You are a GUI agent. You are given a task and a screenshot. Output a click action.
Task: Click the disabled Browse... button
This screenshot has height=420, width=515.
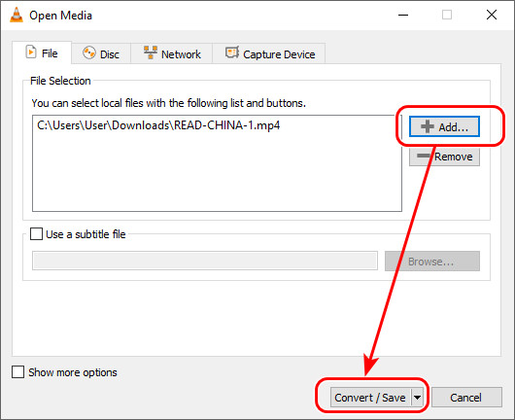coord(432,262)
